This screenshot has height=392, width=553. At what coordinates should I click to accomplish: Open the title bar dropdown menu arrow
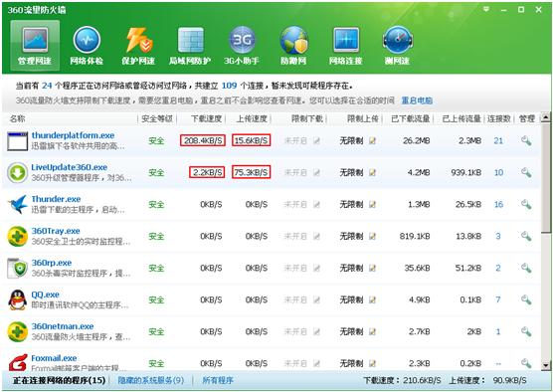(486, 10)
